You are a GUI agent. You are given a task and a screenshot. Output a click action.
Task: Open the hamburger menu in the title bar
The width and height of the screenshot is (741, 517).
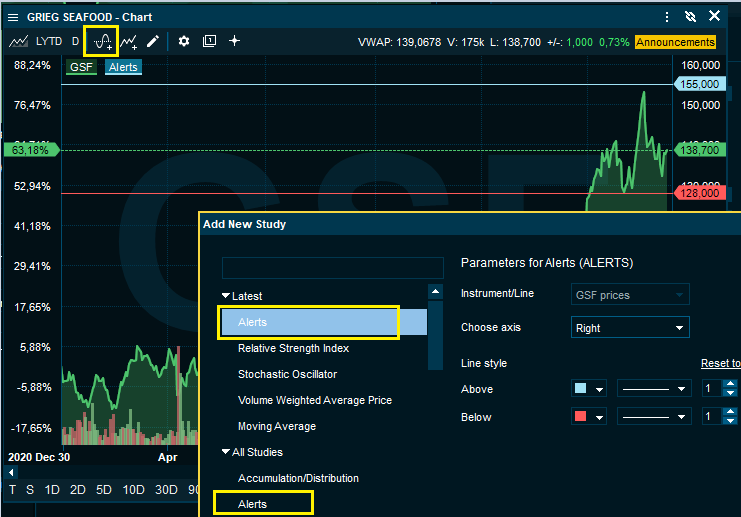tap(13, 17)
